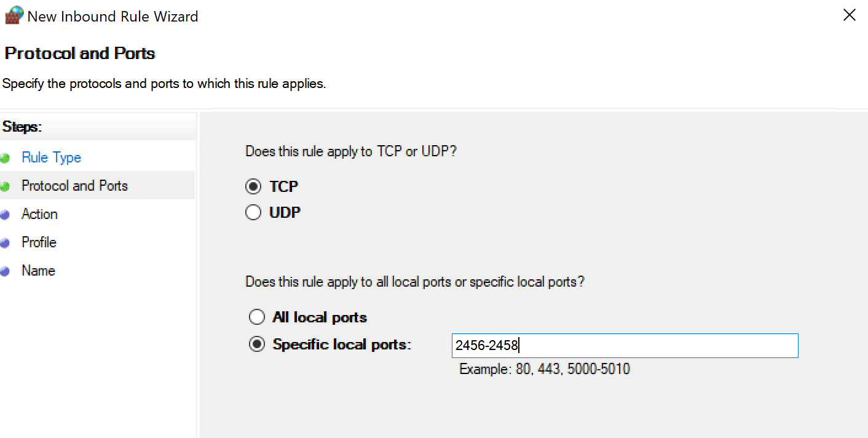
Task: Open the Profile step in sidebar
Action: click(39, 242)
